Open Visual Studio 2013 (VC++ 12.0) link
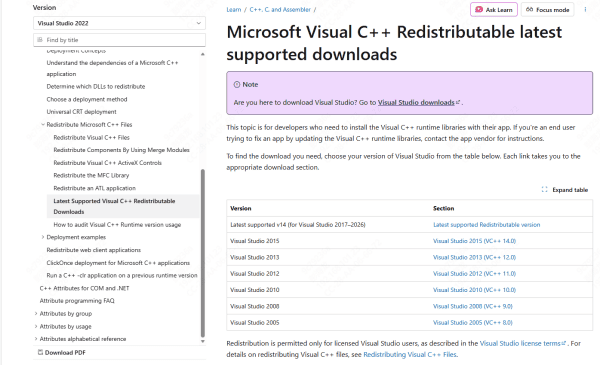The image size is (600, 365). [x=474, y=257]
